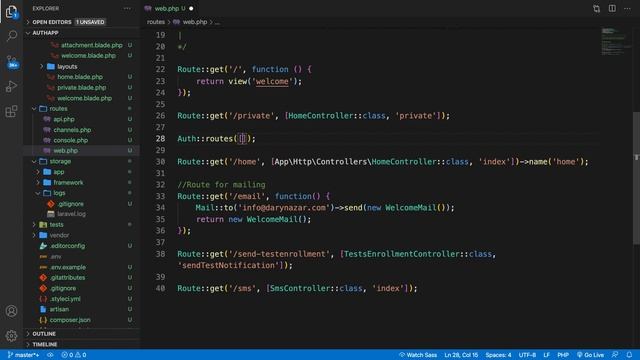The height and width of the screenshot is (360, 640).
Task: Open the Run and Debug view
Action: click(x=11, y=87)
